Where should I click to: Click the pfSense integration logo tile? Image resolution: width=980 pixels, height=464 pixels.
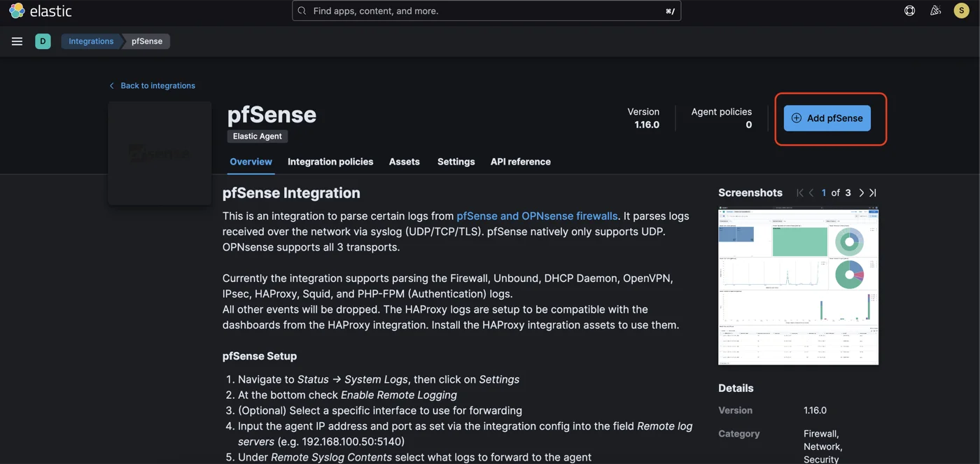[x=160, y=153]
